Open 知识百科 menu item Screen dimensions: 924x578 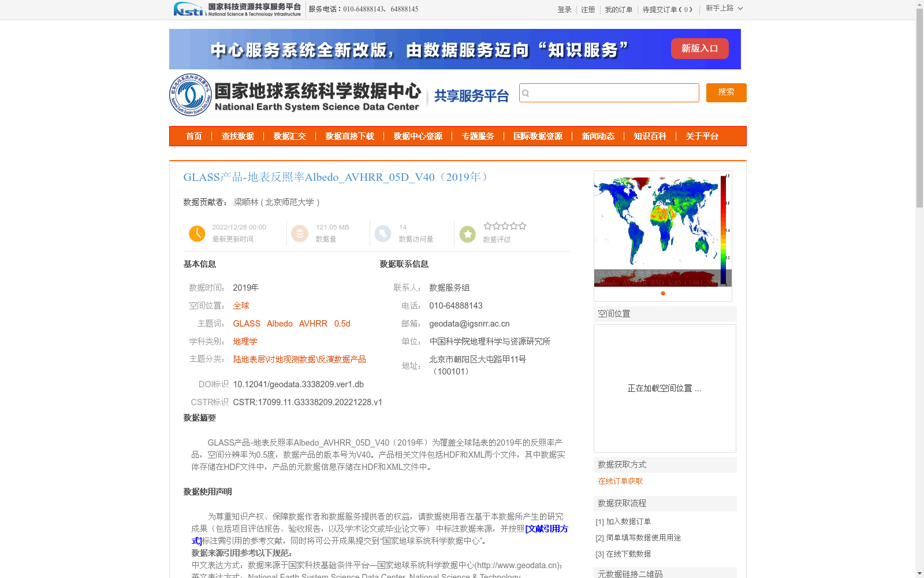(x=650, y=136)
